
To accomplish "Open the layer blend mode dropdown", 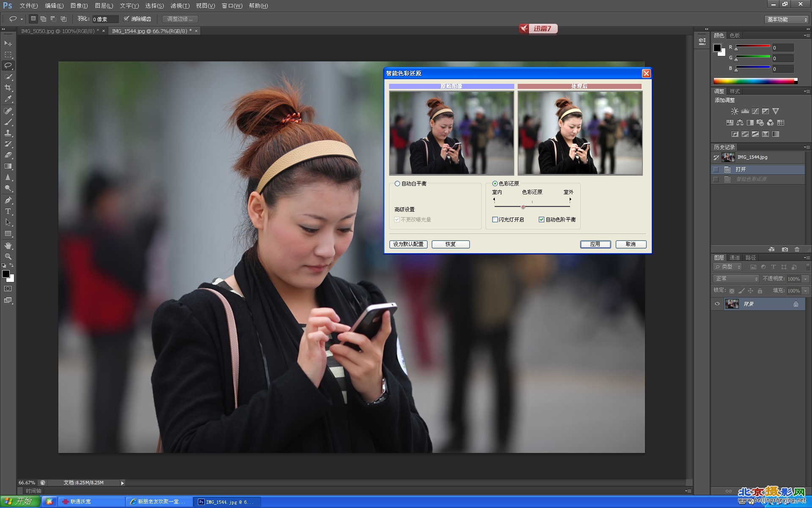I will (736, 279).
